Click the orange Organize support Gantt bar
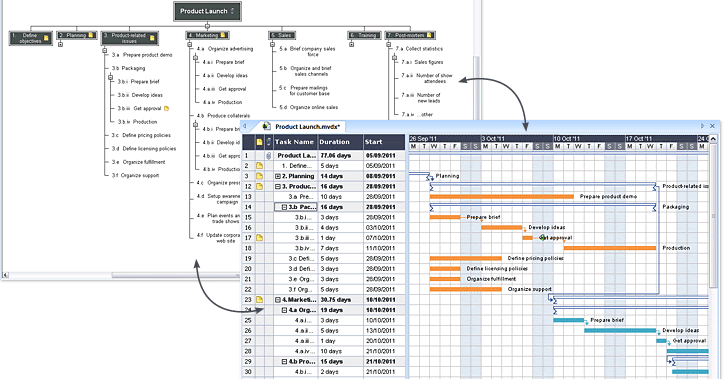This screenshot has height=379, width=723. point(466,290)
